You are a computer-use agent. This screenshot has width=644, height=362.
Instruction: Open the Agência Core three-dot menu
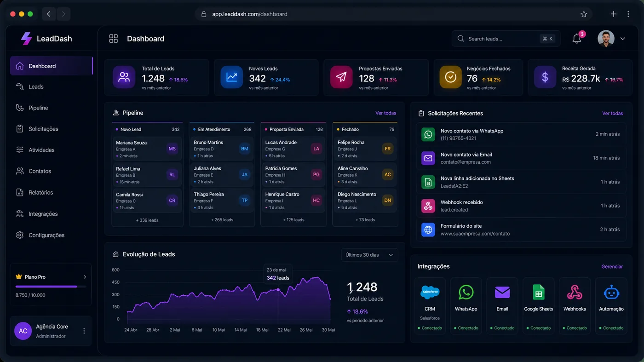coord(84,331)
